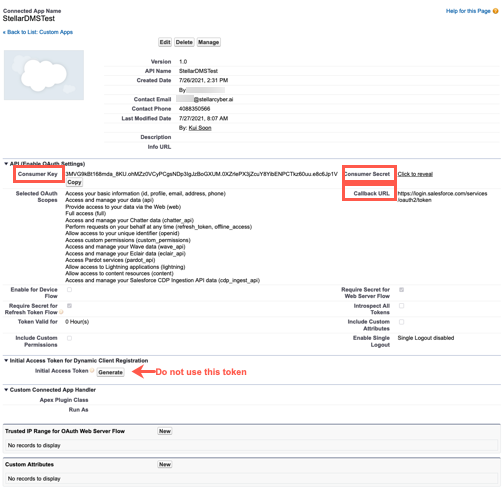Click the info icon beside Initial Access Token

92,371
